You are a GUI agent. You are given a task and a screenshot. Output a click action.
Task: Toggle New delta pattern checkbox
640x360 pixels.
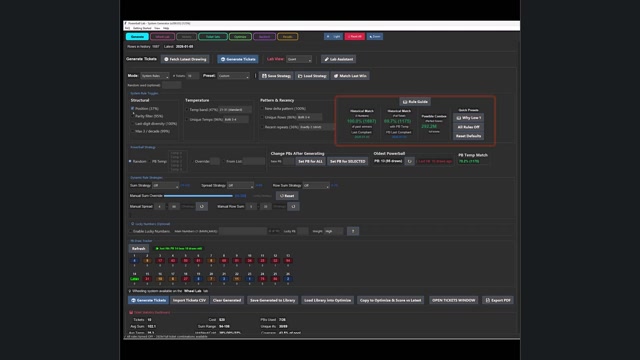click(x=262, y=109)
